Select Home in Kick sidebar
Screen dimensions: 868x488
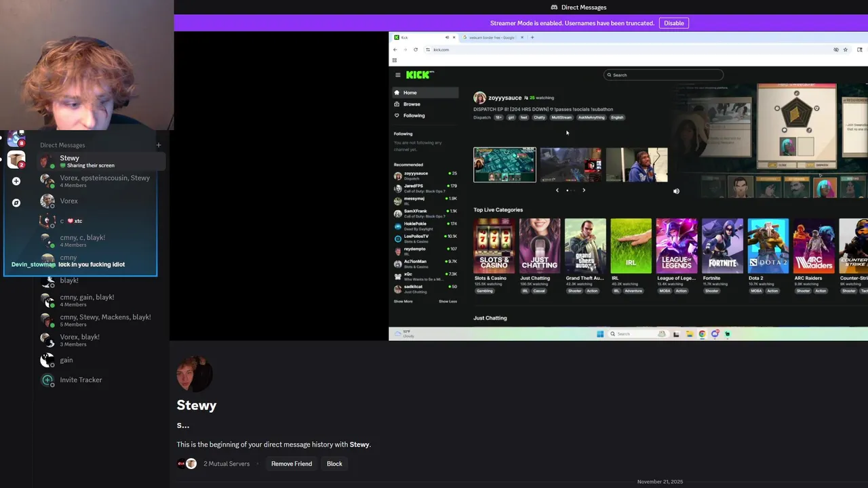coord(425,92)
